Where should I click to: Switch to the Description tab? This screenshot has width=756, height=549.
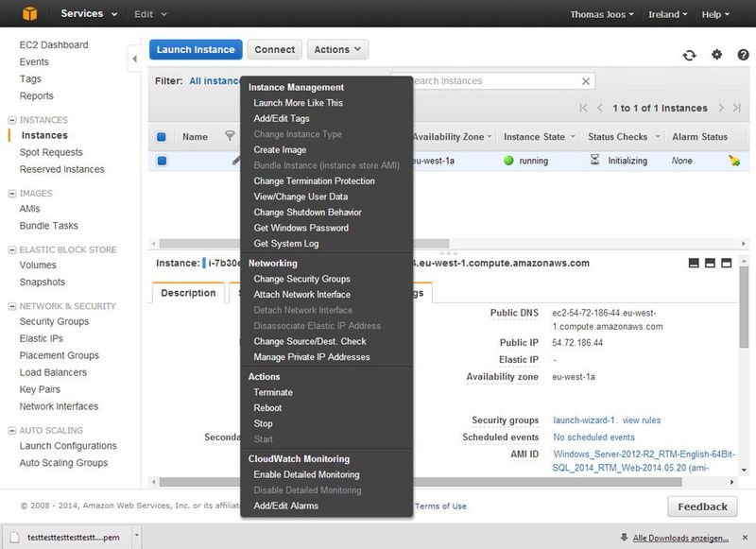187,293
